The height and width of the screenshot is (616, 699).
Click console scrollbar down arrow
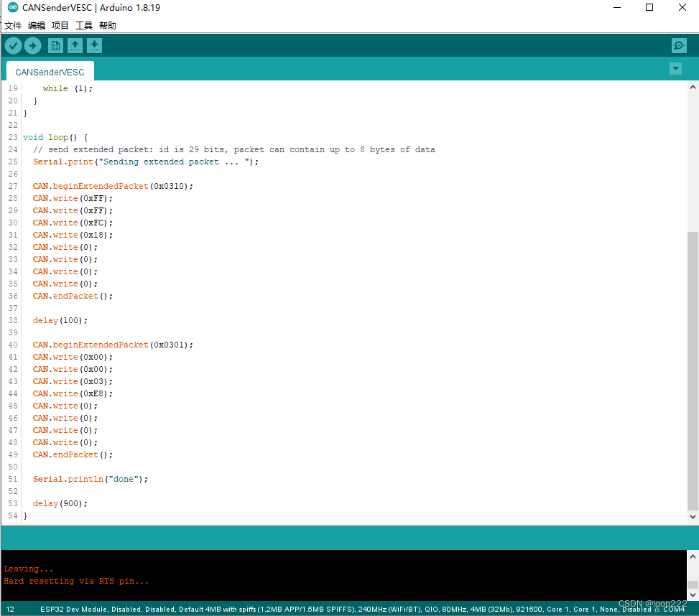[x=693, y=594]
